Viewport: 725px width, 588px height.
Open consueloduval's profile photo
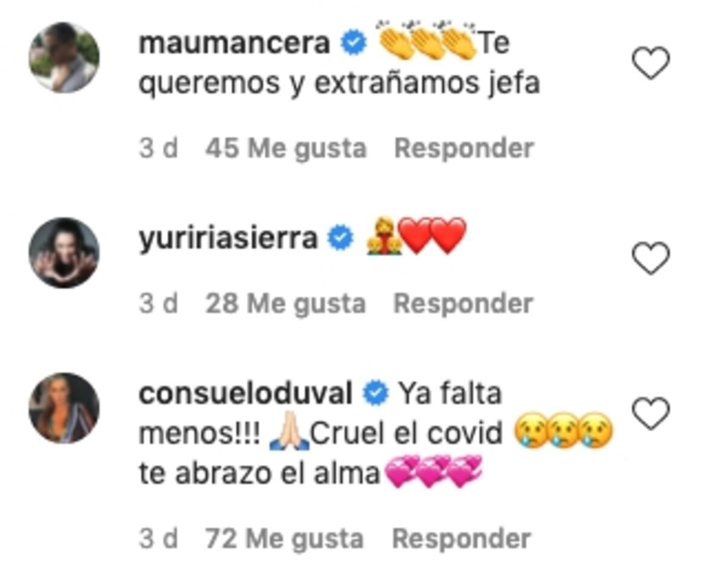point(64,408)
